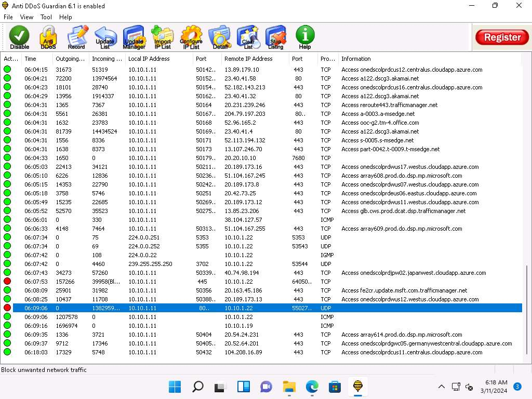Open the Help info icon
532x399 pixels.
(x=305, y=37)
